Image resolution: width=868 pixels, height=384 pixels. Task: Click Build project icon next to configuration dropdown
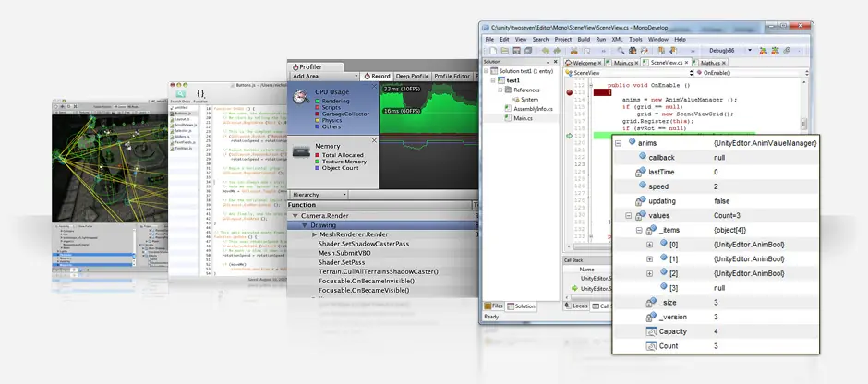[x=763, y=51]
